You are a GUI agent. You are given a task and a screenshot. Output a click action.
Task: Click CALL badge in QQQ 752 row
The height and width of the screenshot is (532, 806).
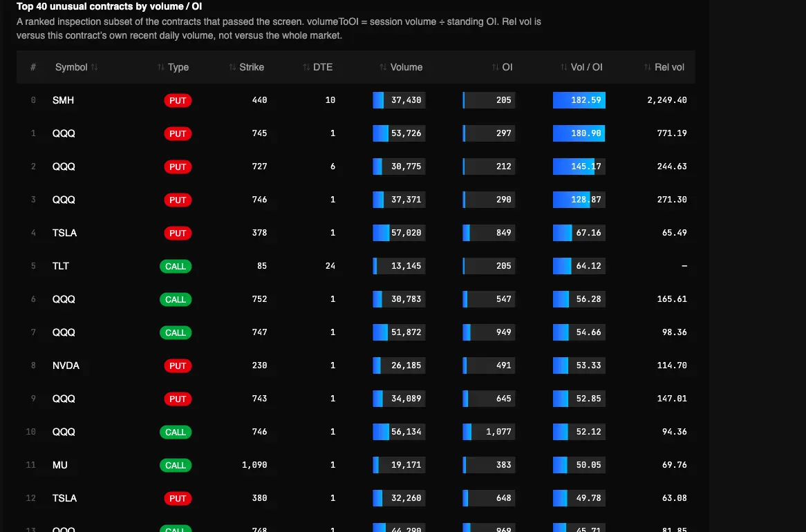tap(176, 299)
